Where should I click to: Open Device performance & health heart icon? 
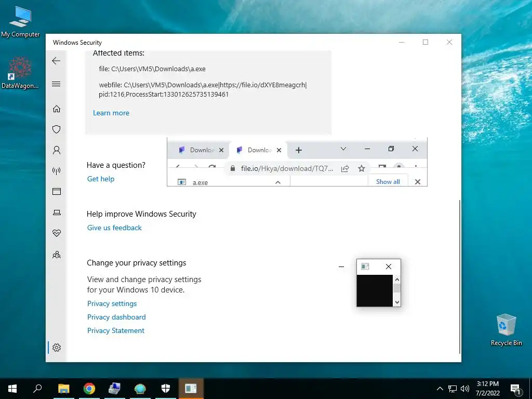pos(56,233)
